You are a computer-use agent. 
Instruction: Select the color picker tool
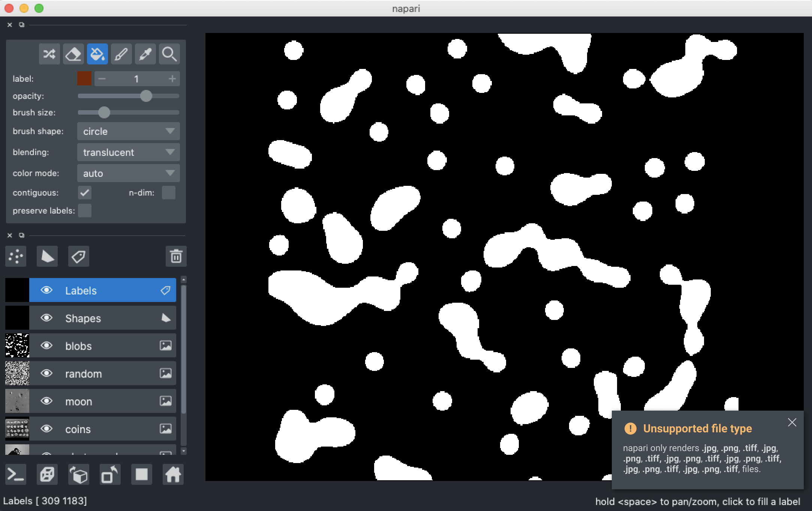click(145, 54)
